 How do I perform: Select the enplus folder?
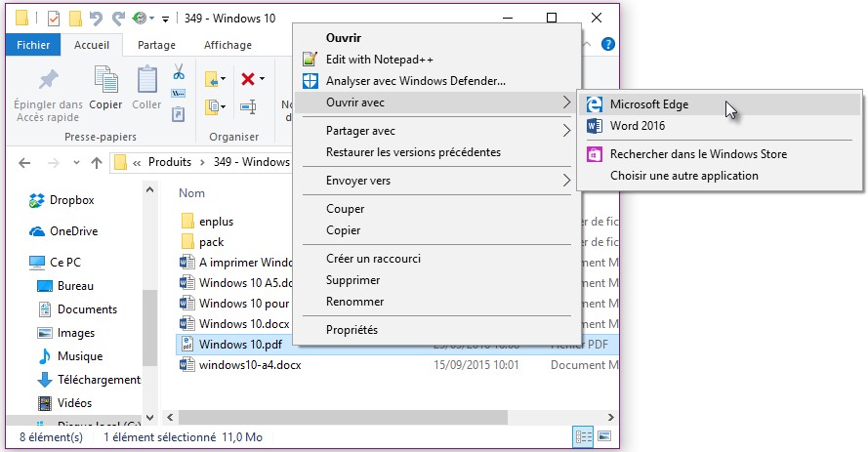[216, 222]
